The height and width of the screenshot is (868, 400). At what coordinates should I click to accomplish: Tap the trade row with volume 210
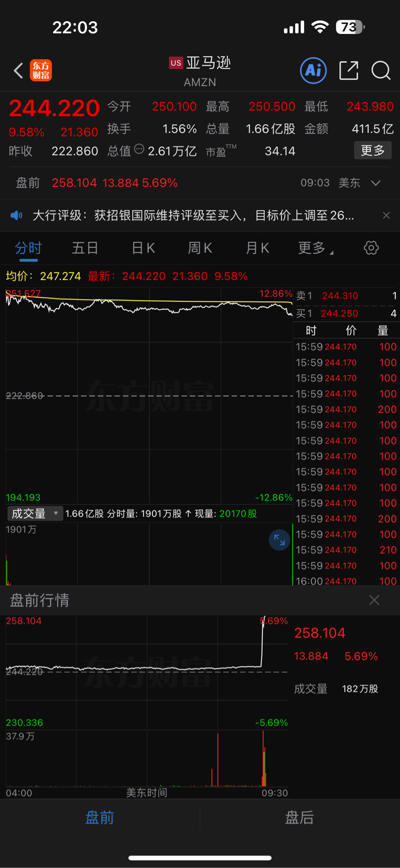(346, 550)
